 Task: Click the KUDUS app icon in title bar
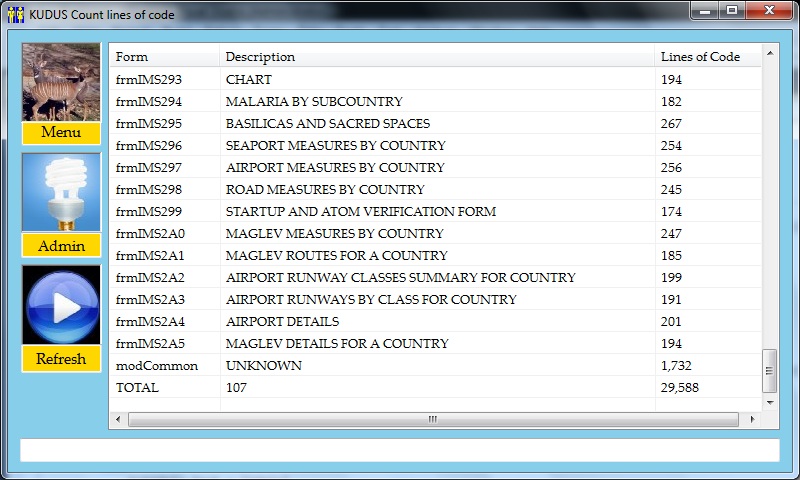click(15, 14)
